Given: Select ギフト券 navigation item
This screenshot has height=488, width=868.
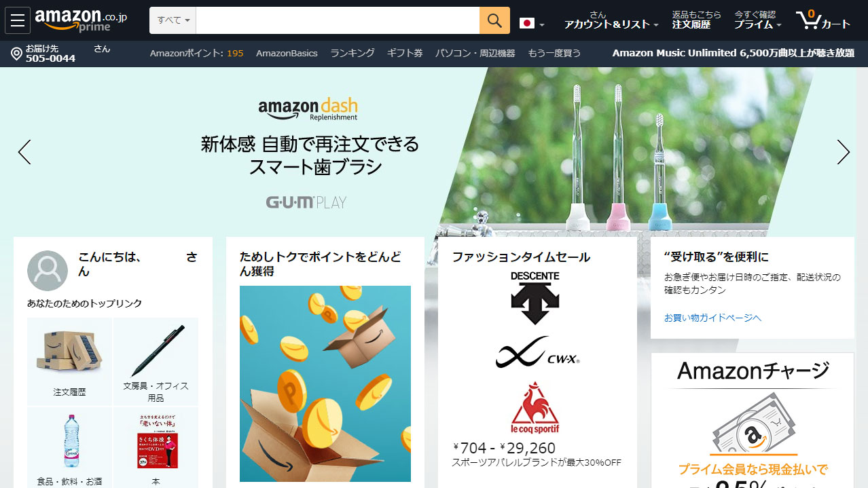Looking at the screenshot, I should click(405, 53).
